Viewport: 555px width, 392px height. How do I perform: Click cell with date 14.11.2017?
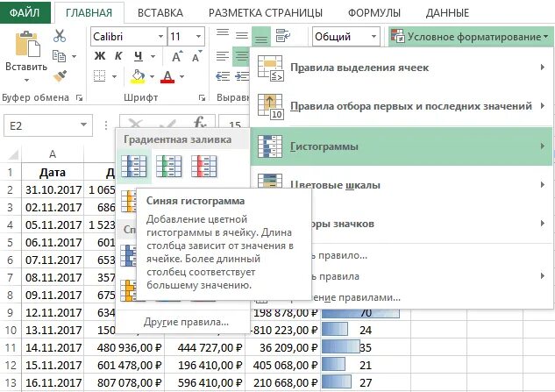click(x=53, y=347)
